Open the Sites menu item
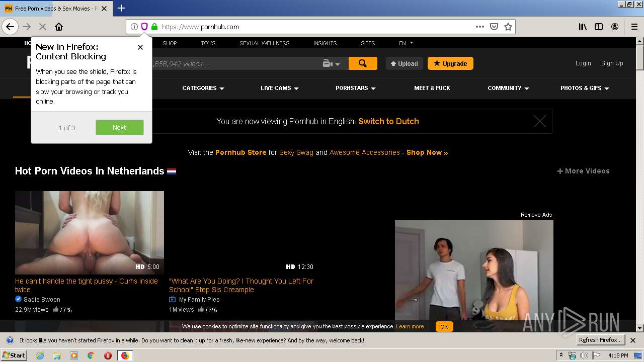Viewport: 644px width, 362px height. coord(368,43)
